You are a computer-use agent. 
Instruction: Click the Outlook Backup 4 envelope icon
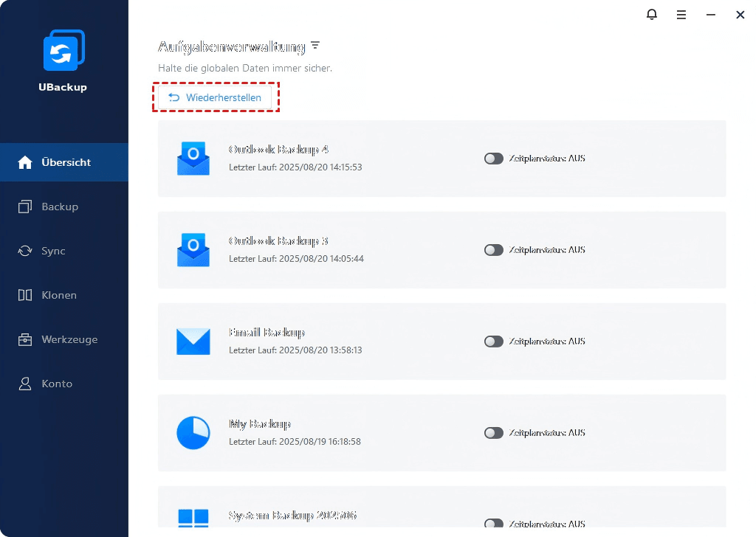pos(193,159)
